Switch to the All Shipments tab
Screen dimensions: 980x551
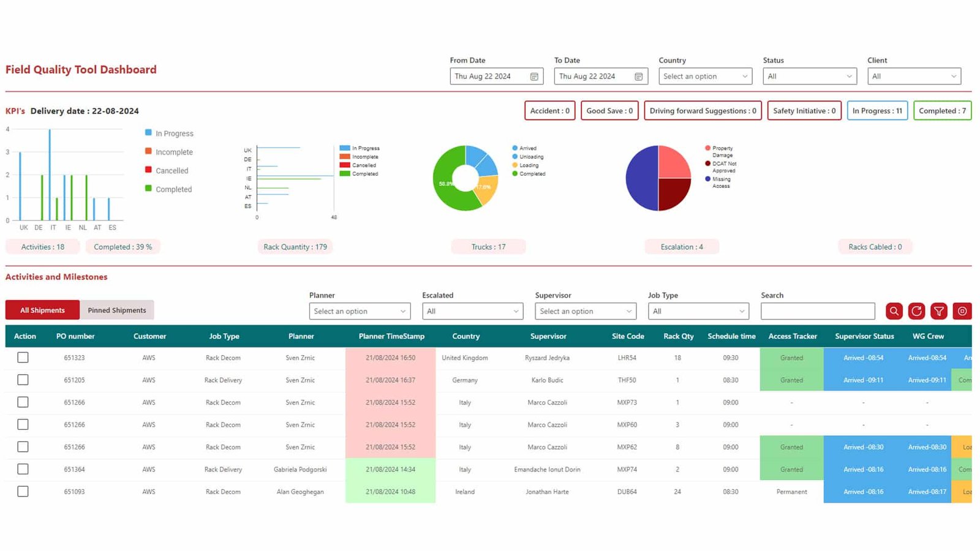[x=42, y=310]
